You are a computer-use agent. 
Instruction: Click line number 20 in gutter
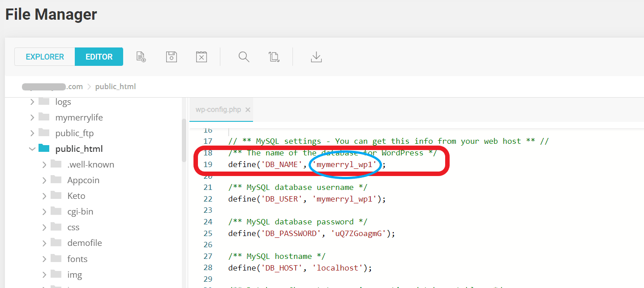(x=208, y=176)
